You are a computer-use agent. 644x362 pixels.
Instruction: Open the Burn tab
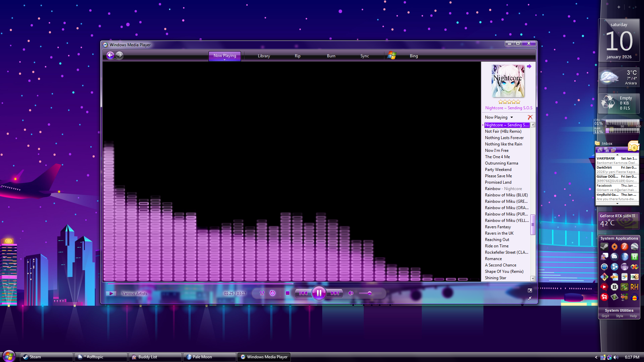tap(331, 56)
